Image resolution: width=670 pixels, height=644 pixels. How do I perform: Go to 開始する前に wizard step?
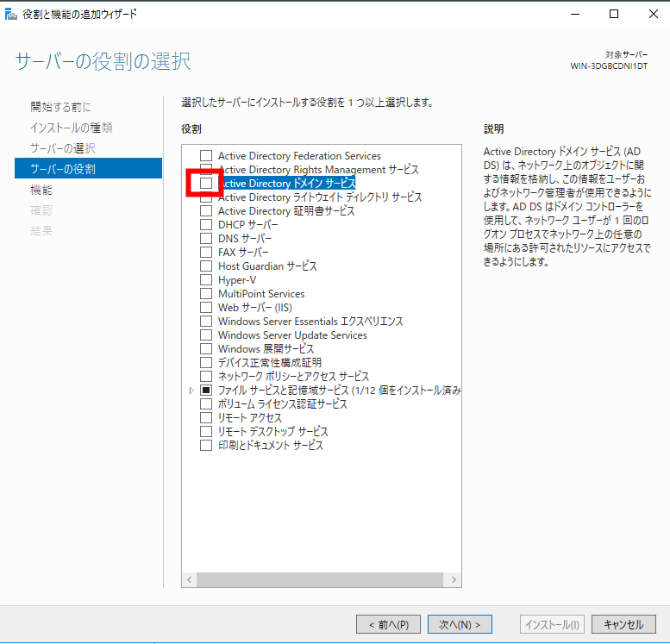tap(60, 107)
